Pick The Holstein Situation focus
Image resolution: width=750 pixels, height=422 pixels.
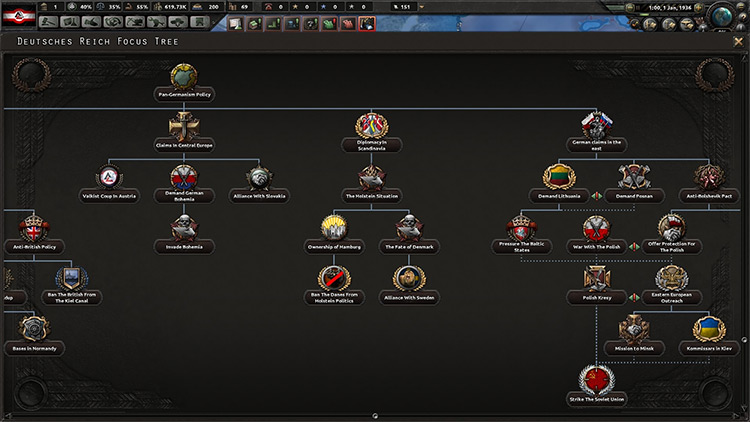[x=372, y=184]
